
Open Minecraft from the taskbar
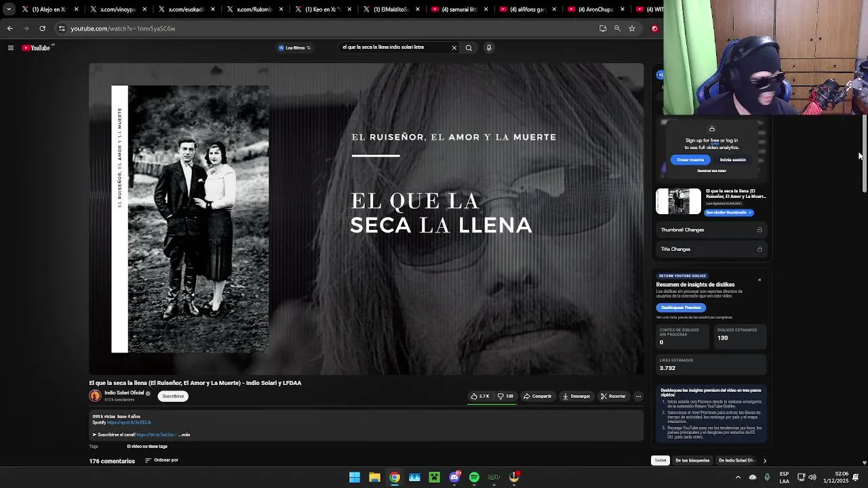(x=435, y=477)
